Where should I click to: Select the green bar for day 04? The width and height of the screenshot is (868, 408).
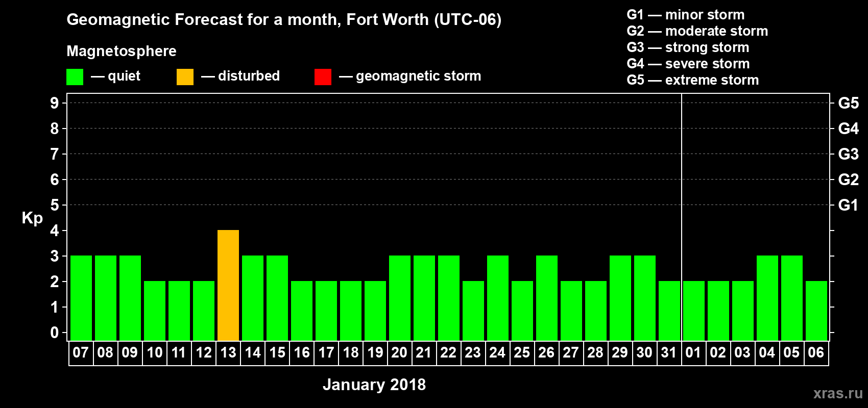click(767, 298)
